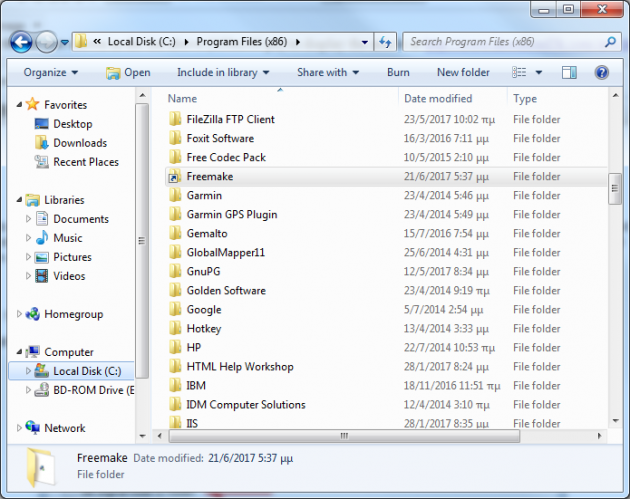630x499 pixels.
Task: Select the FileZilla FTP Client folder icon
Action: (x=174, y=119)
